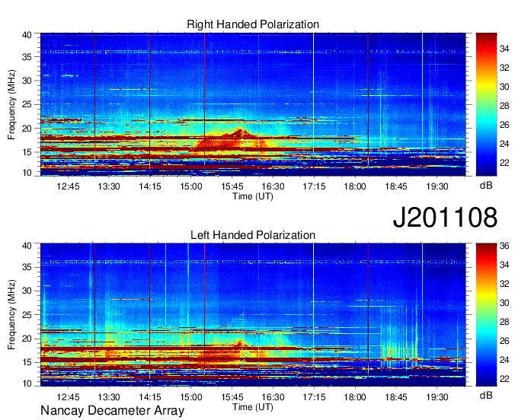
Task: Click 35 MHz tick on Right Handed frequency axis
Action: (27, 57)
